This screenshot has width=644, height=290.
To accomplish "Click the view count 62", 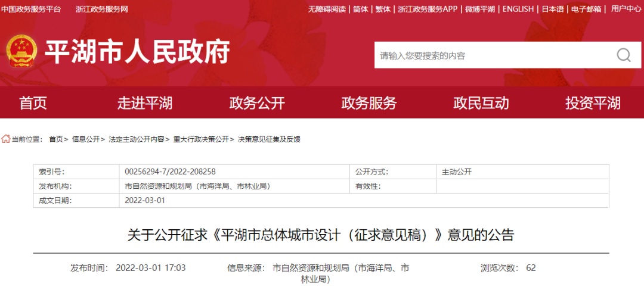I will point(531,268).
